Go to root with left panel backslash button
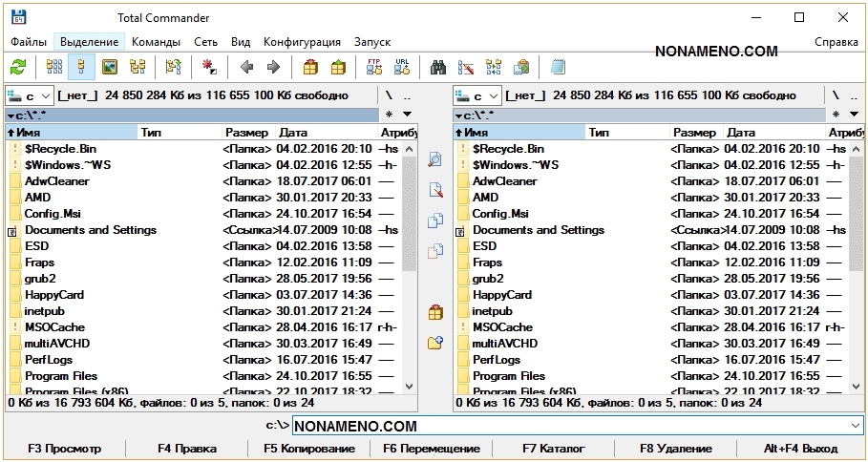Image resolution: width=868 pixels, height=462 pixels. (390, 95)
